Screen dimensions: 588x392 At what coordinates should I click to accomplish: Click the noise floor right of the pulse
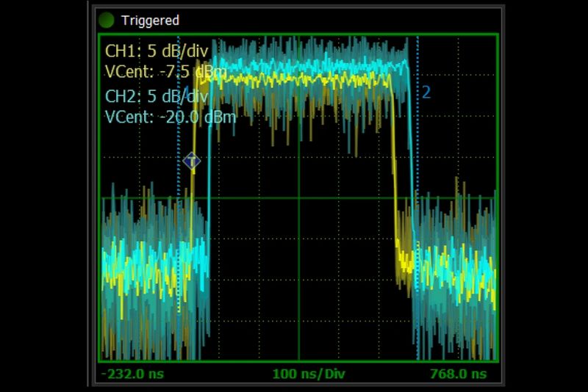point(456,272)
